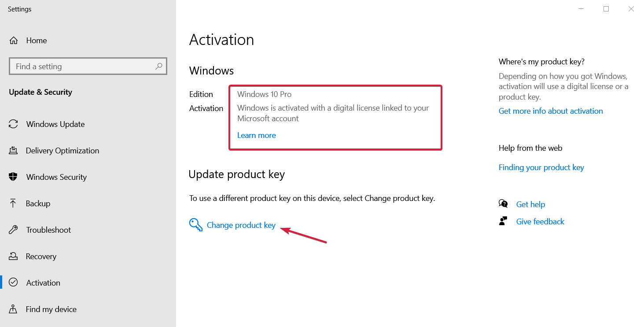Click the search magnifier icon

tap(159, 67)
